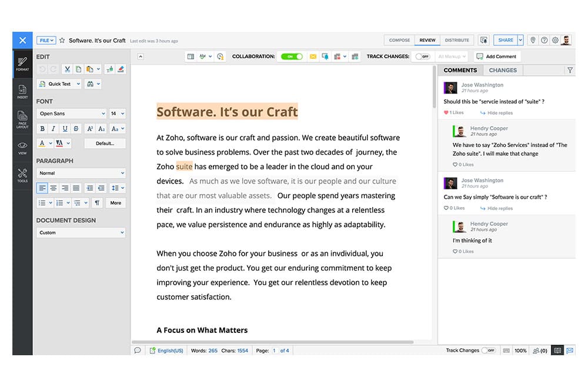This screenshot has width=588, height=387.
Task: Click the SHARE button
Action: click(506, 40)
